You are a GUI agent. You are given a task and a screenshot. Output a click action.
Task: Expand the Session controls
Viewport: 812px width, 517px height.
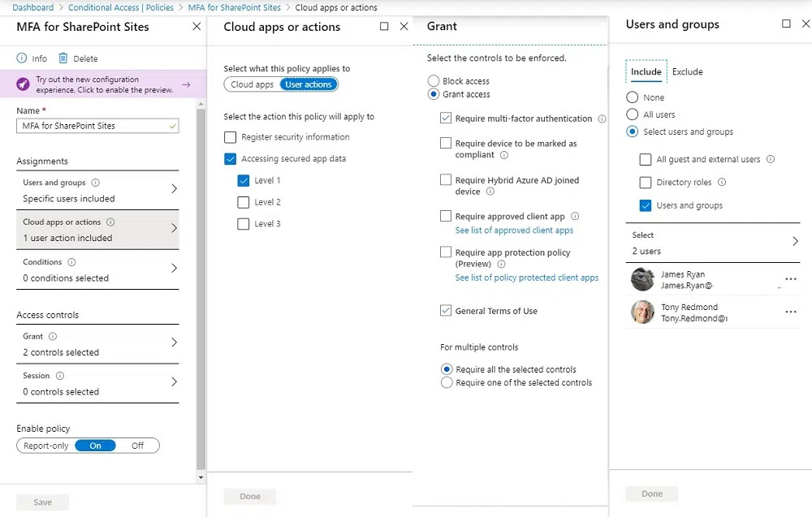[x=97, y=383]
